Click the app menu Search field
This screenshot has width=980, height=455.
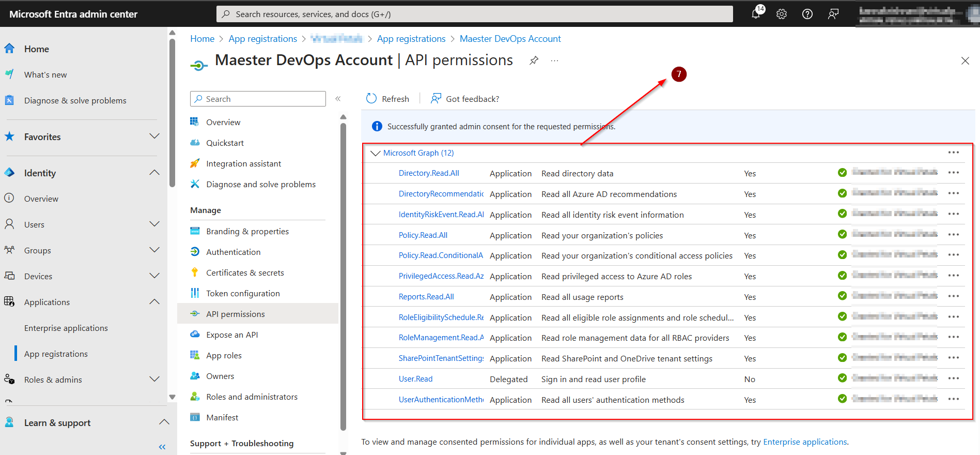tap(258, 99)
